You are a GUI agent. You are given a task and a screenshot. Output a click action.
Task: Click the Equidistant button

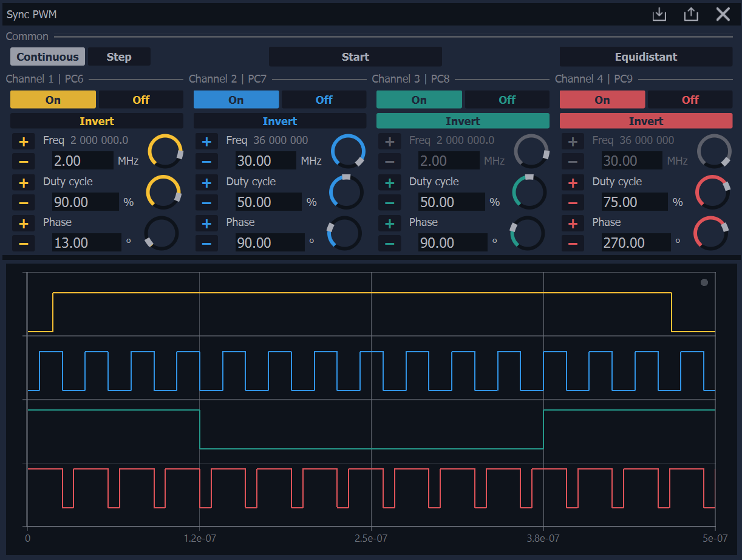[x=645, y=57]
